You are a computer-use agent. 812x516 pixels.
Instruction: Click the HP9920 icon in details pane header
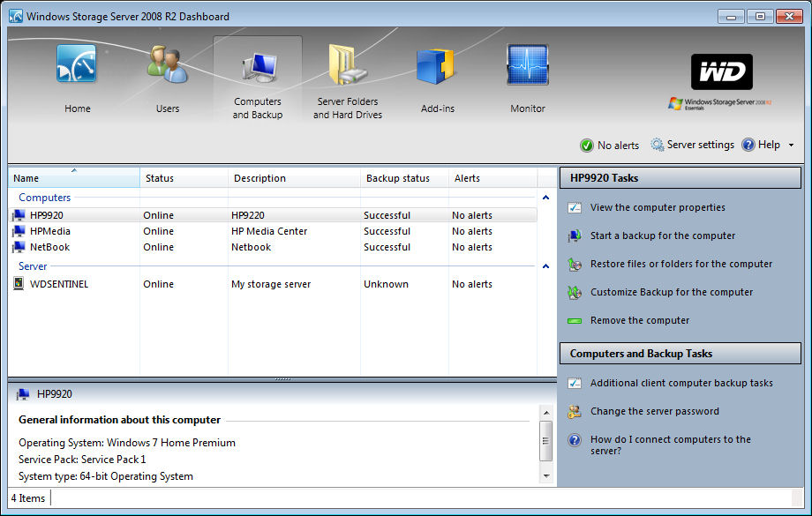23,394
